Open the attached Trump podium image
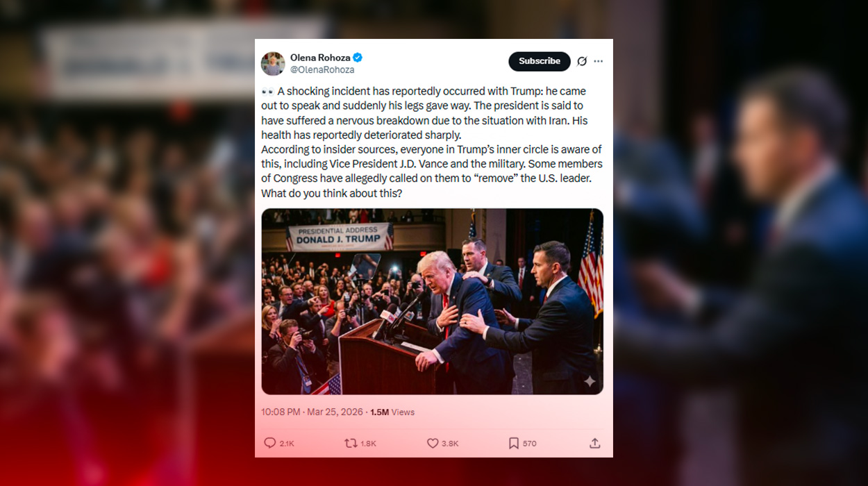Viewport: 868px width, 486px height. click(x=432, y=301)
